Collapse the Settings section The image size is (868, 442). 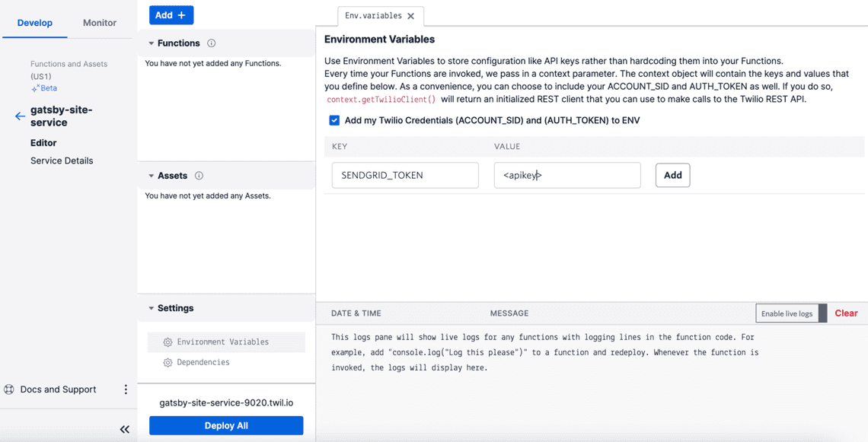(151, 308)
